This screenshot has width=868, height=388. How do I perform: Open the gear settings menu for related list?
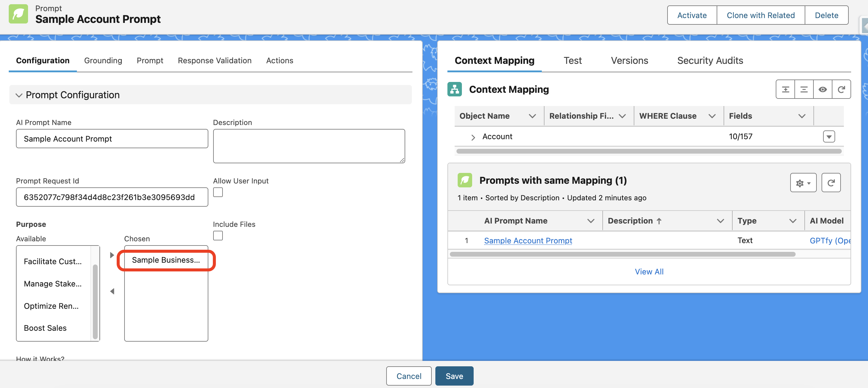[803, 183]
